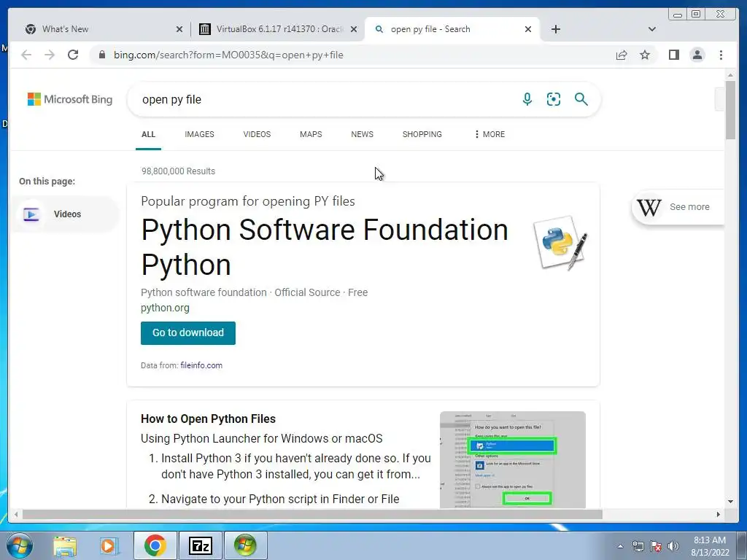Image resolution: width=747 pixels, height=560 pixels.
Task: Open the Chrome profile avatar
Action: click(x=697, y=55)
